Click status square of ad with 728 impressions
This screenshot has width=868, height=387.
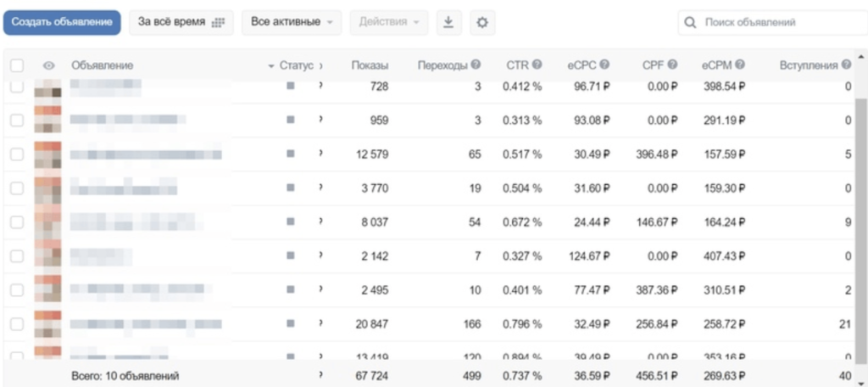[x=291, y=86]
